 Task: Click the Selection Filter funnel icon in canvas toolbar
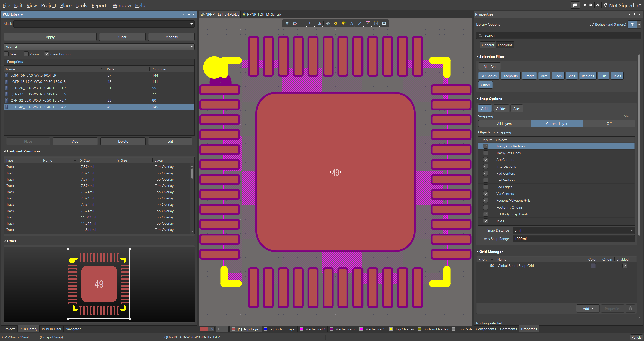click(x=287, y=23)
